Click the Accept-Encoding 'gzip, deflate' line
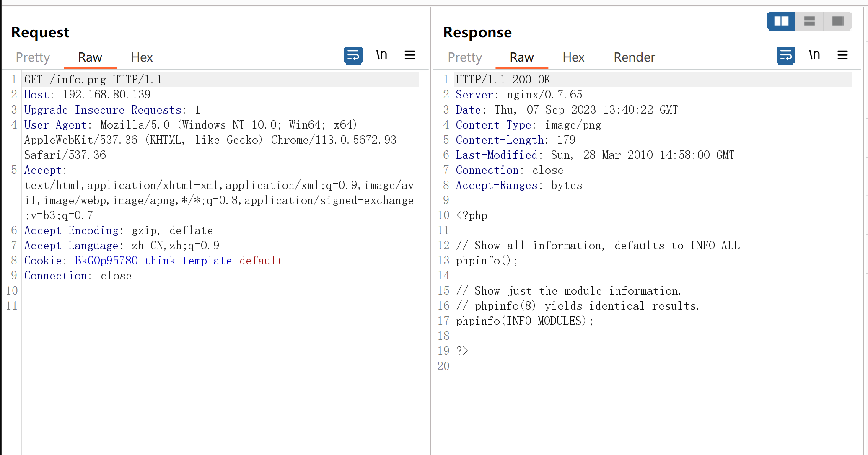This screenshot has width=868, height=455. click(119, 230)
